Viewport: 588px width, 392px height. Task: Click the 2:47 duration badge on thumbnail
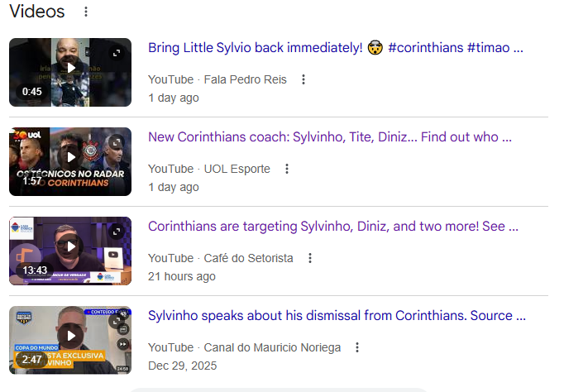pos(31,360)
